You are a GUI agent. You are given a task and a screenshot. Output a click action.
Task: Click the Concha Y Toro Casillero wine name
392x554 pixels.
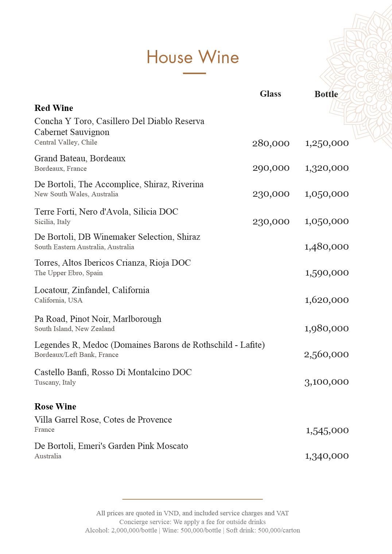click(119, 127)
